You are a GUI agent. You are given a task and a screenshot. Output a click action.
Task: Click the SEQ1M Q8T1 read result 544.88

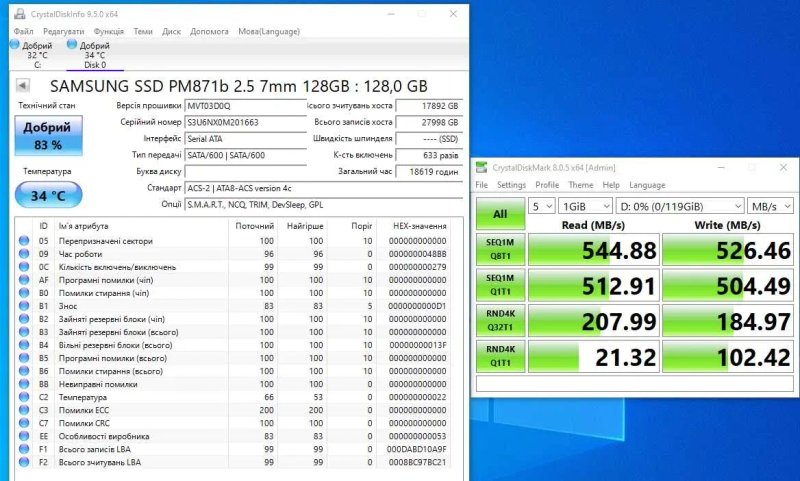point(594,249)
